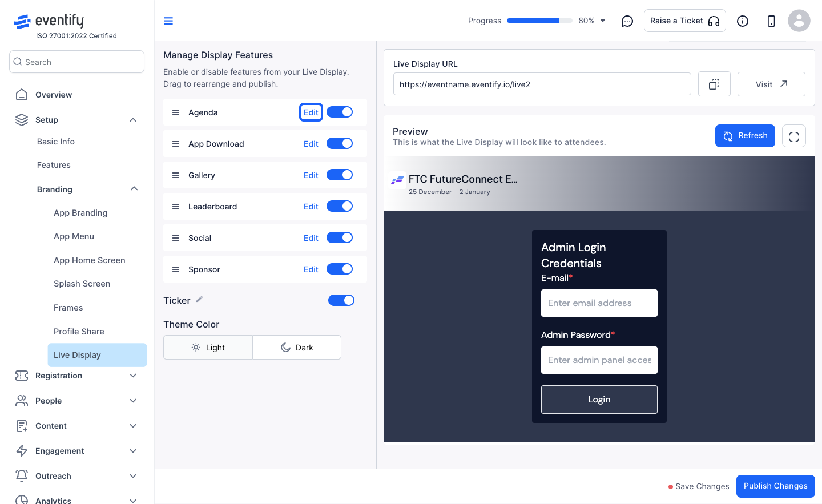Screen dimensions: 822x504
Task: Expand the People section chevron
Action: [133, 401]
